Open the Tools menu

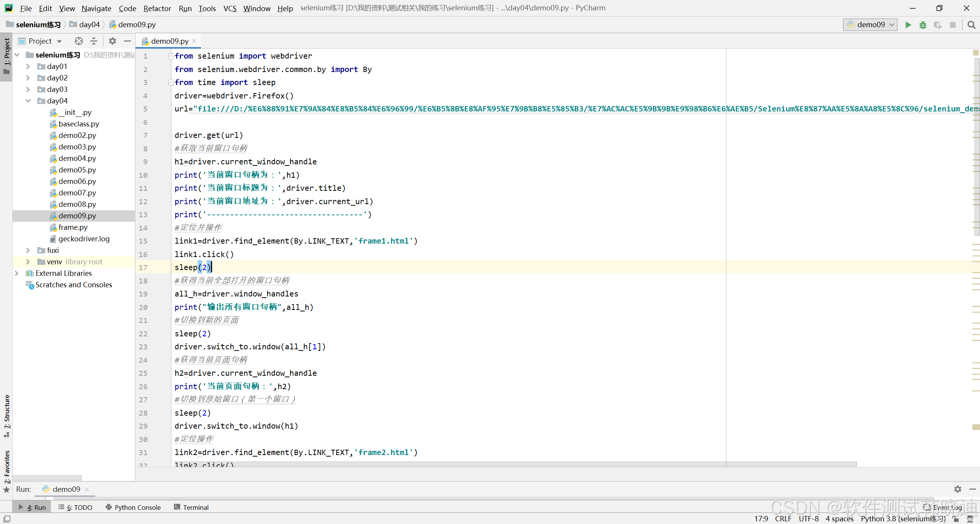point(207,8)
